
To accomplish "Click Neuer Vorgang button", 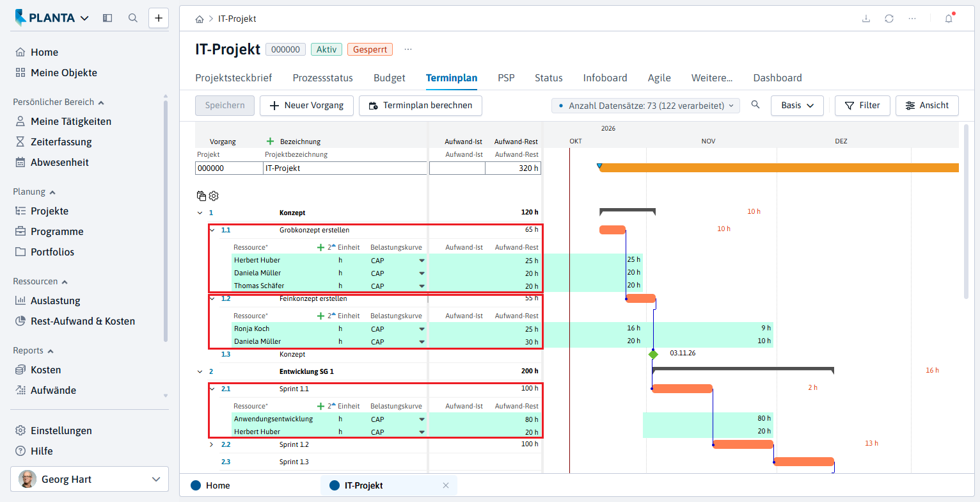I will click(306, 106).
